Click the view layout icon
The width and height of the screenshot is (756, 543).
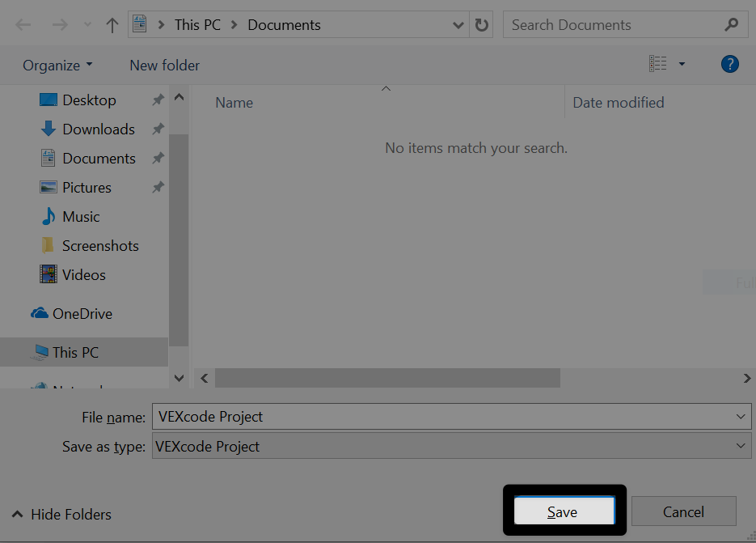658,65
